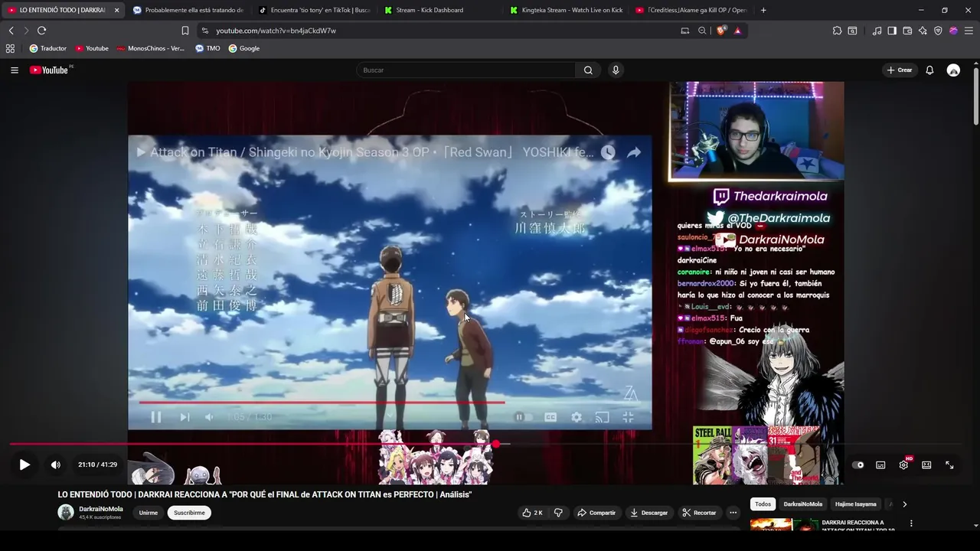This screenshot has height=551, width=980.
Task: Switch to the TikTok 'tío tony' tab
Action: (313, 10)
